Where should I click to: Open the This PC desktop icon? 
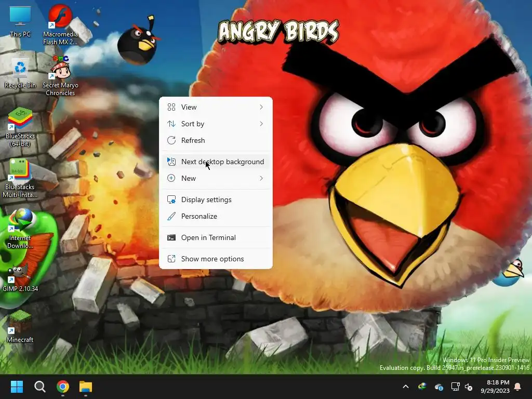(20, 21)
